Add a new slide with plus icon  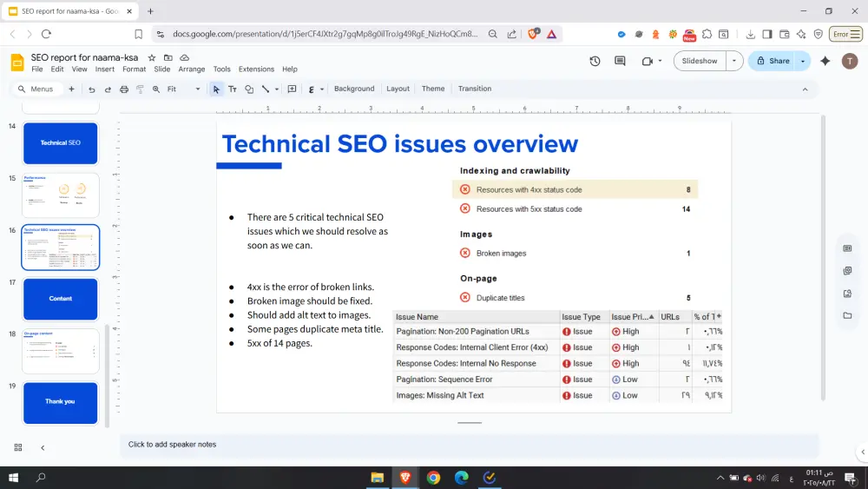71,89
